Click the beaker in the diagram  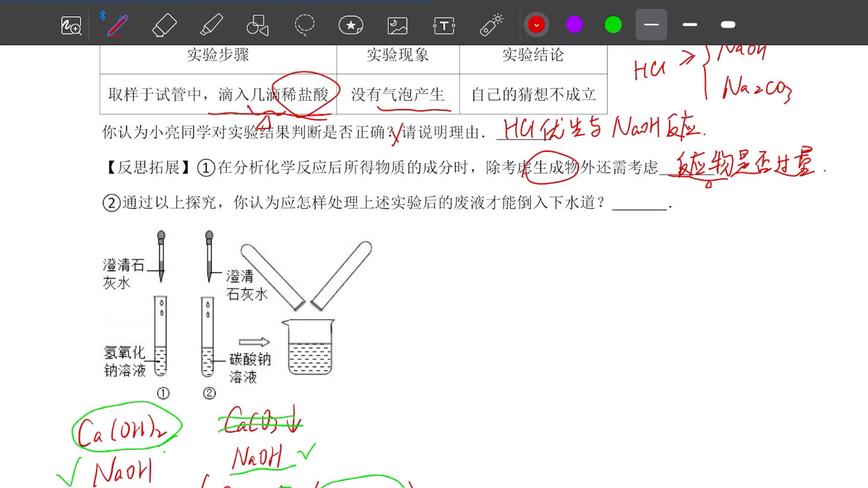point(309,347)
